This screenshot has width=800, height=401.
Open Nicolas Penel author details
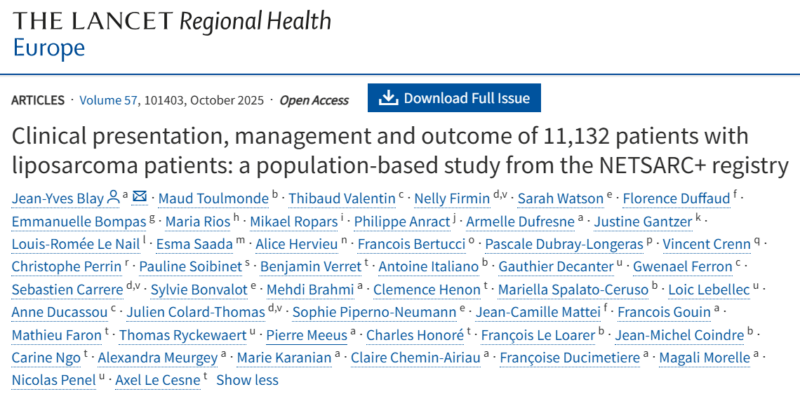54,380
